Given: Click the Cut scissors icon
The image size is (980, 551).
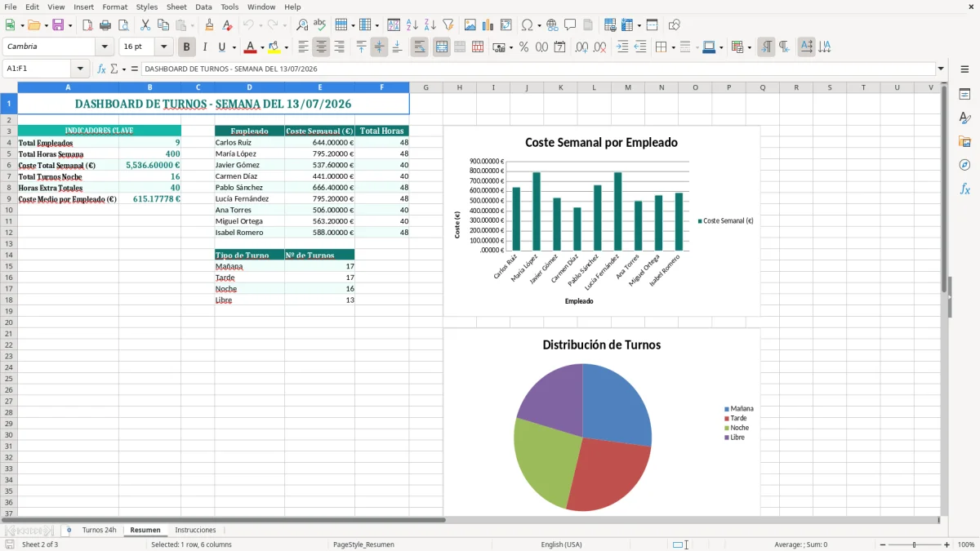Looking at the screenshot, I should (145, 25).
